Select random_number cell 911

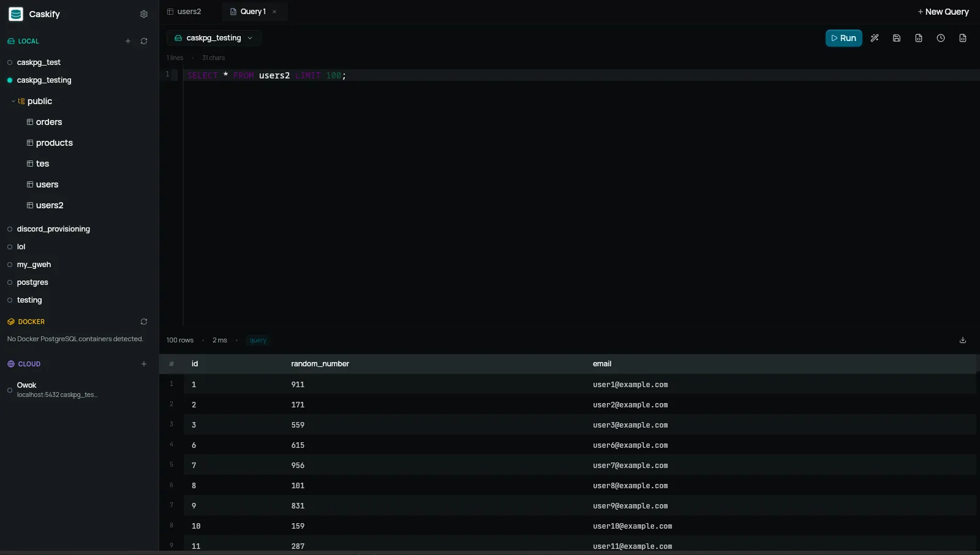298,385
